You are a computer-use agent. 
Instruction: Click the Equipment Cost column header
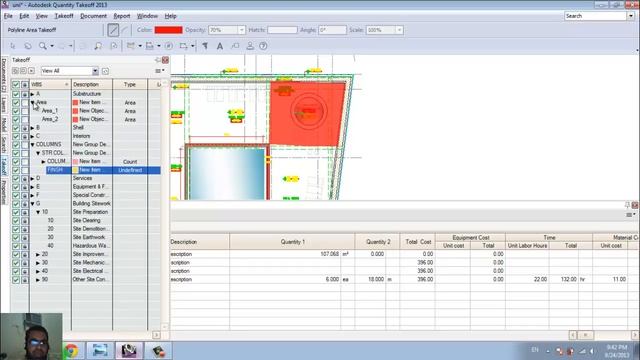tap(471, 238)
